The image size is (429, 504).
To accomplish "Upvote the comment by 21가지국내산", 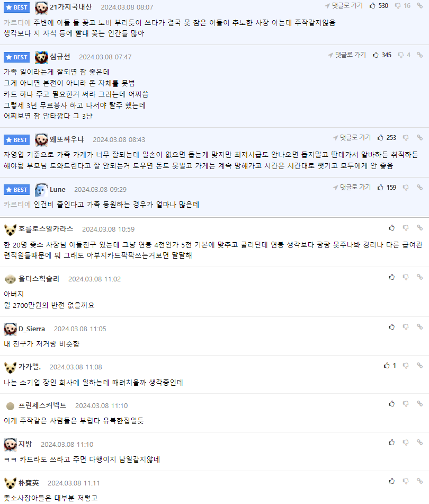I will [372, 6].
